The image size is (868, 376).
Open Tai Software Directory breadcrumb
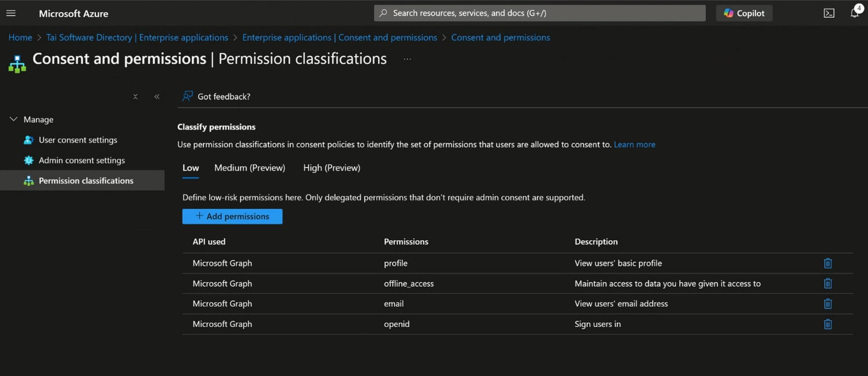coord(137,38)
